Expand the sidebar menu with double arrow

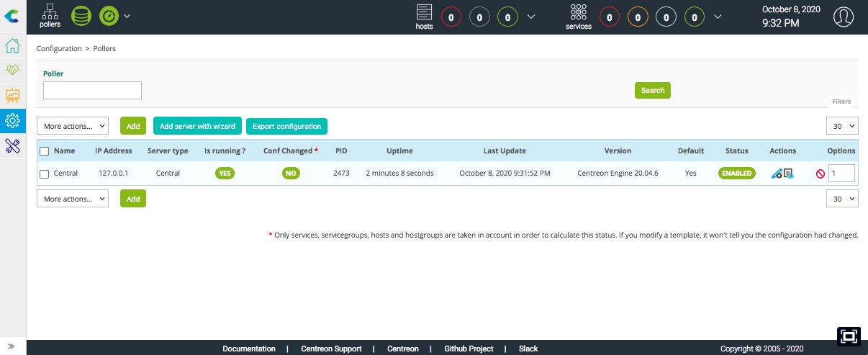point(12,346)
